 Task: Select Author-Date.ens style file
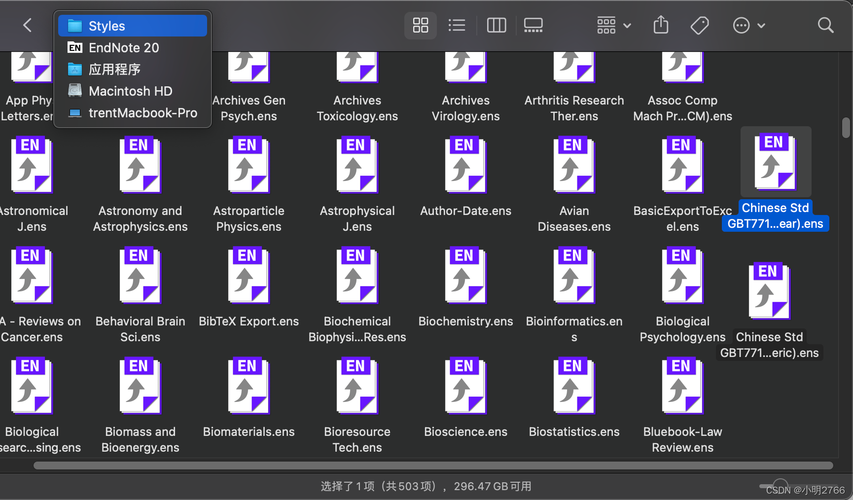tap(465, 177)
